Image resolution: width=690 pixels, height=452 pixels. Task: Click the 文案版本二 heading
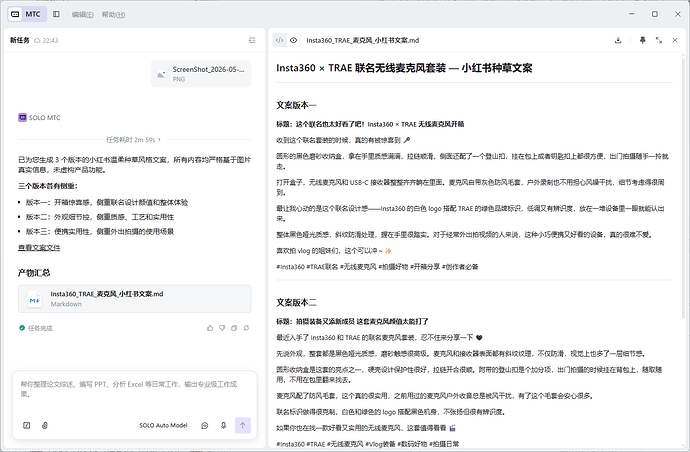[296, 302]
